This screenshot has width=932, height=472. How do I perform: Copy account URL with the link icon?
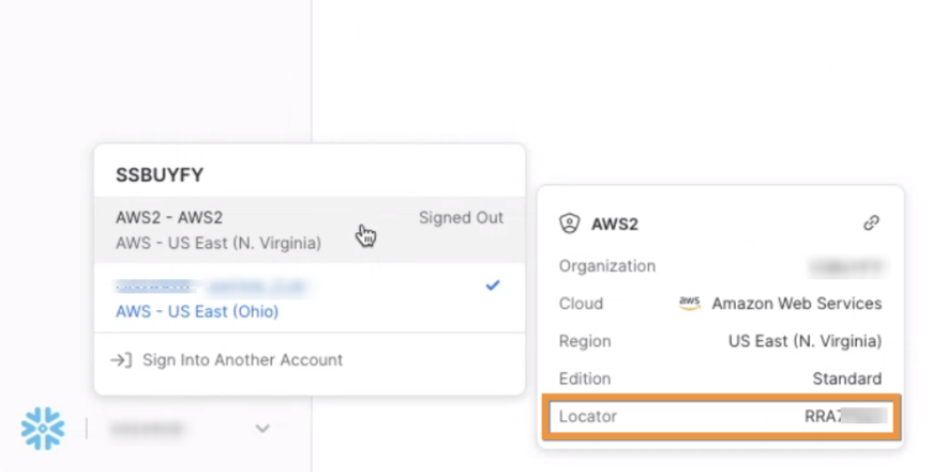[871, 223]
